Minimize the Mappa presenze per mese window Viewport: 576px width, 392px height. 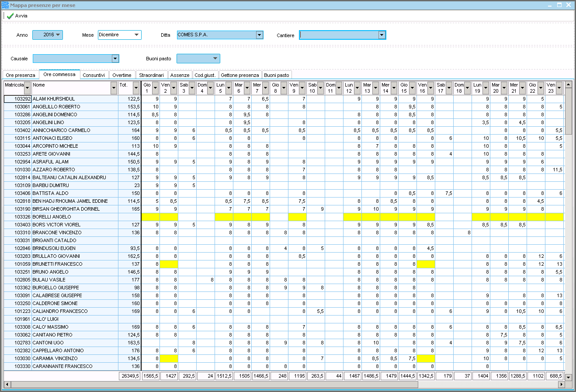click(551, 5)
